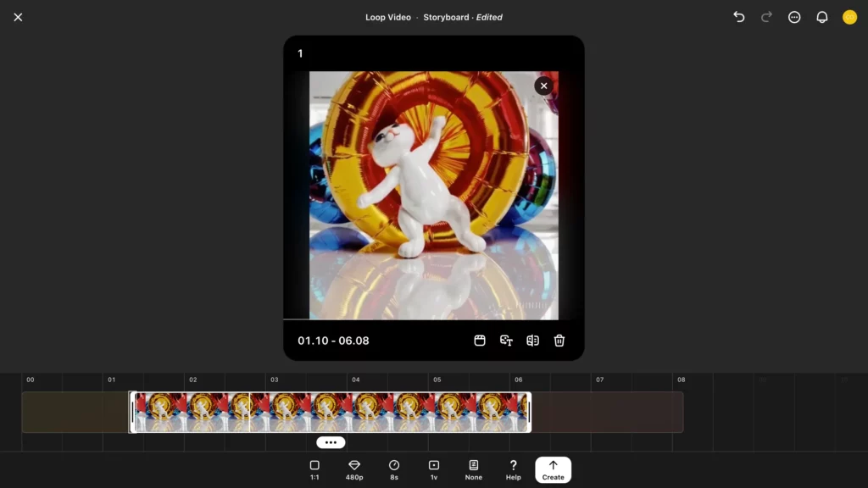Open the None preset selector
The image size is (868, 488).
(x=473, y=469)
